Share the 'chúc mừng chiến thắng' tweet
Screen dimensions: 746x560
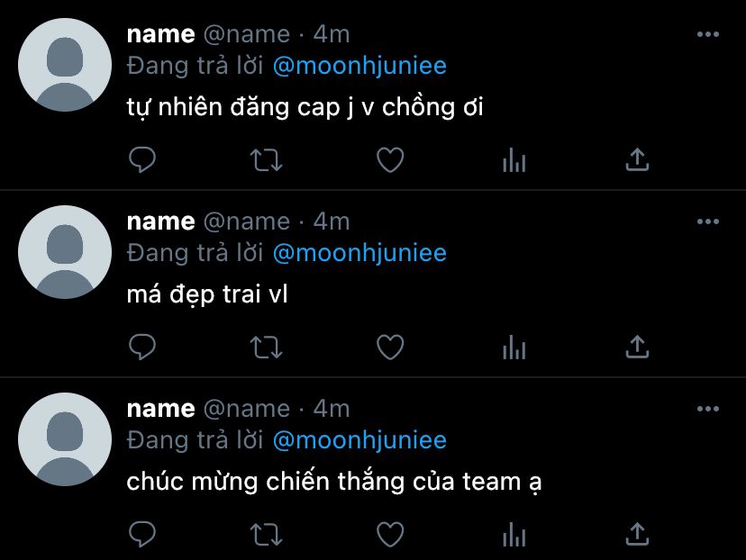[x=638, y=534]
